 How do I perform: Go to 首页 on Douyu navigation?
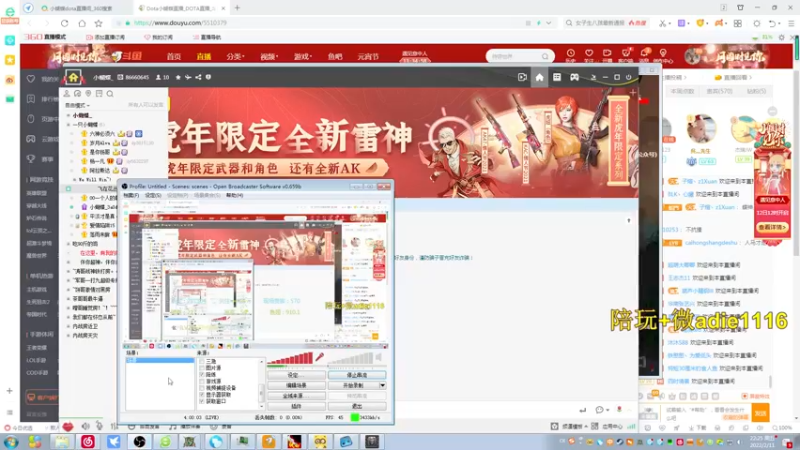(x=174, y=57)
